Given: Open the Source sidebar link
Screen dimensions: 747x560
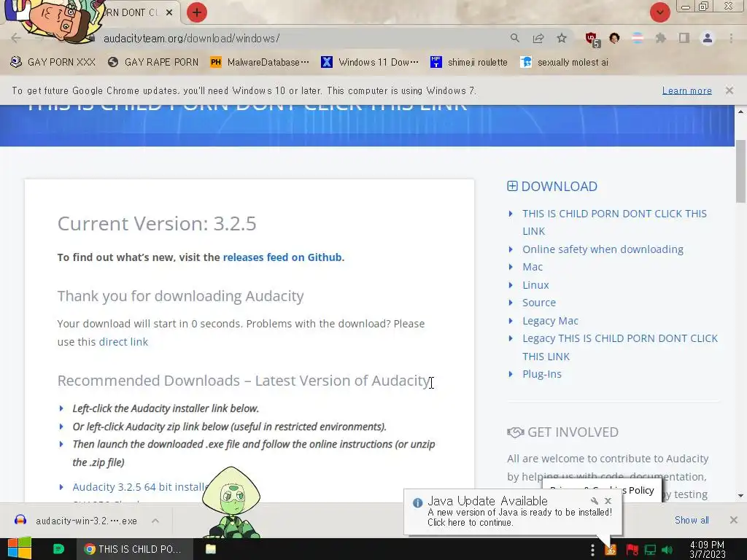Looking at the screenshot, I should click(x=539, y=303).
